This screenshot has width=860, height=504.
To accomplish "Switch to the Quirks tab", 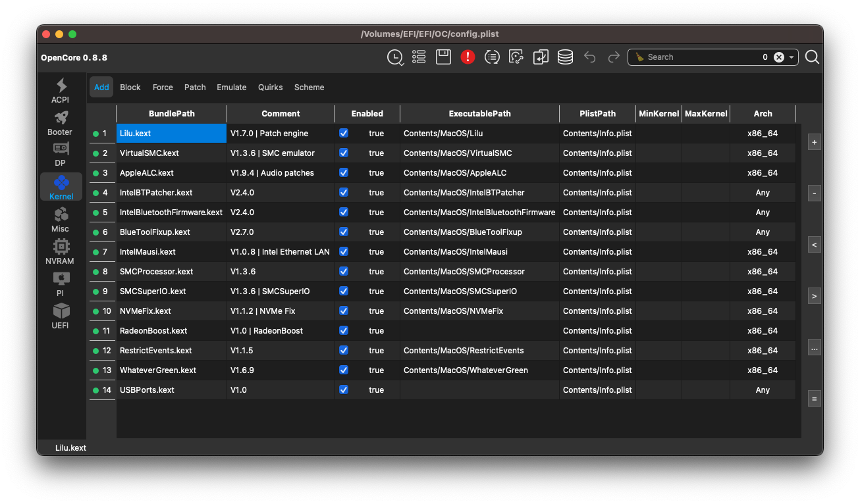I will click(x=270, y=88).
